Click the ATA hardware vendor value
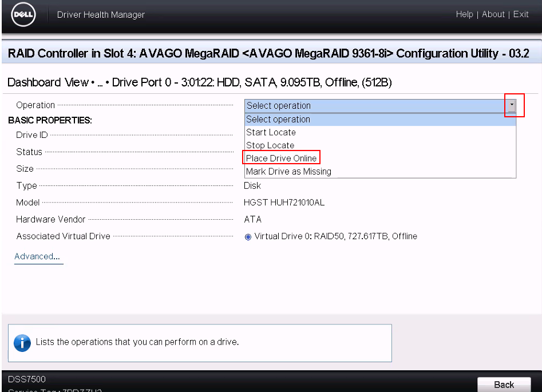 pyautogui.click(x=252, y=220)
